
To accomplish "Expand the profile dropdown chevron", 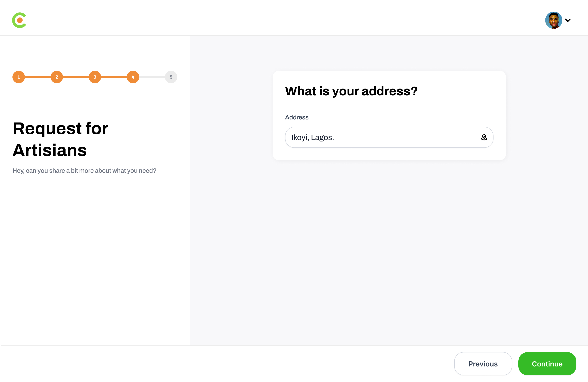I will [568, 20].
